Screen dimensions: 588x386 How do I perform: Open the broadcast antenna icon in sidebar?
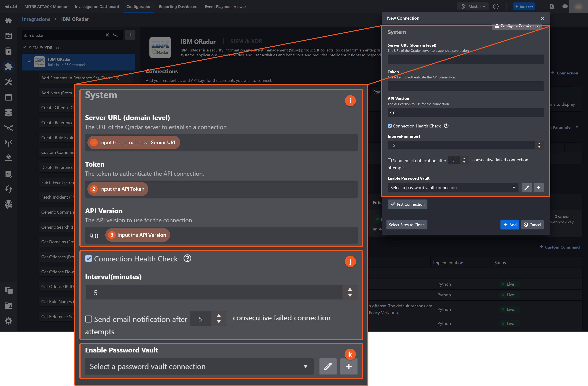(x=9, y=143)
